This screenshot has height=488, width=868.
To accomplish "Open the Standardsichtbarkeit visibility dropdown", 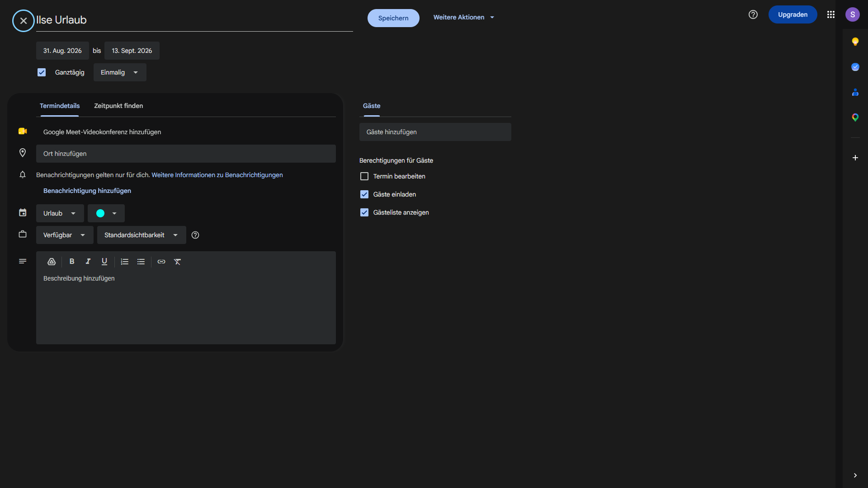I will (x=142, y=235).
